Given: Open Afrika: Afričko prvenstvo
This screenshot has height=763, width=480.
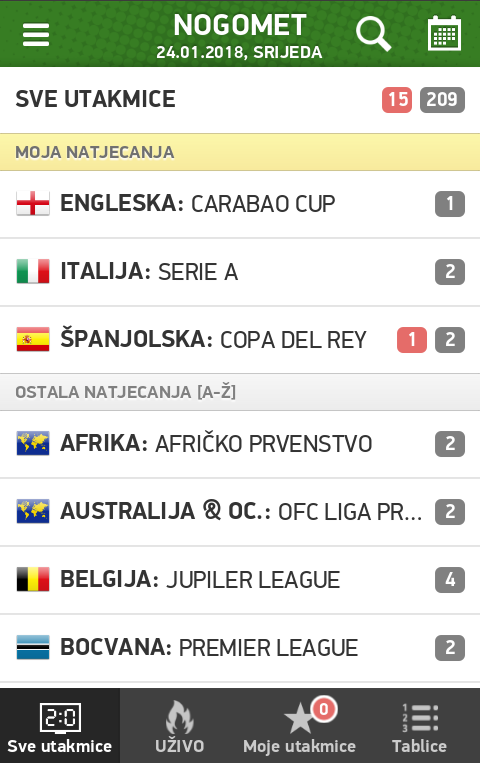Looking at the screenshot, I should pos(240,444).
